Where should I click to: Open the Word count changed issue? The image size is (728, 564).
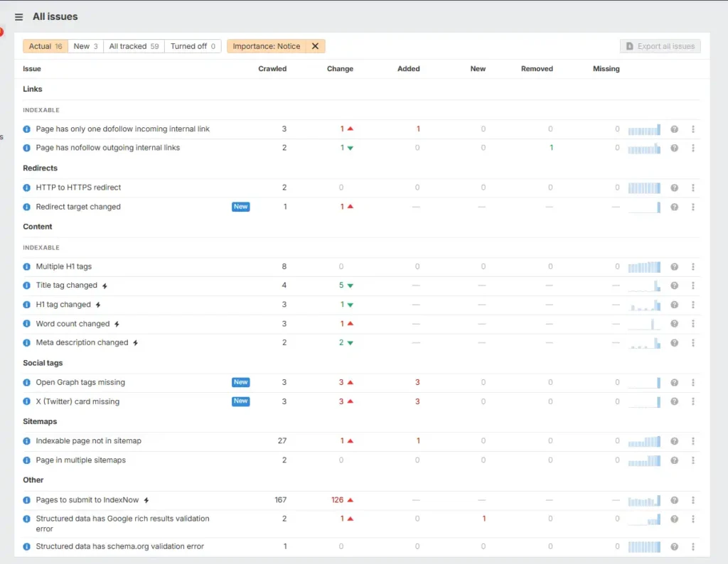pos(73,324)
